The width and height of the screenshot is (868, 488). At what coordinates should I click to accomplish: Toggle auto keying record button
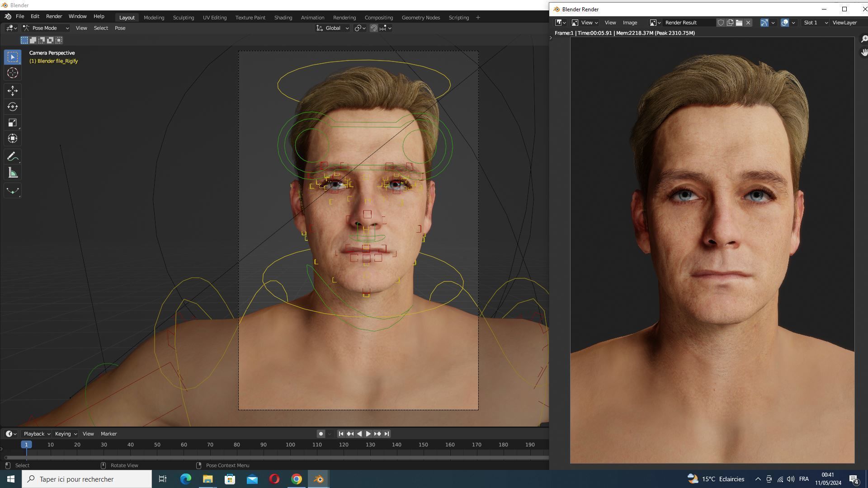pos(321,434)
